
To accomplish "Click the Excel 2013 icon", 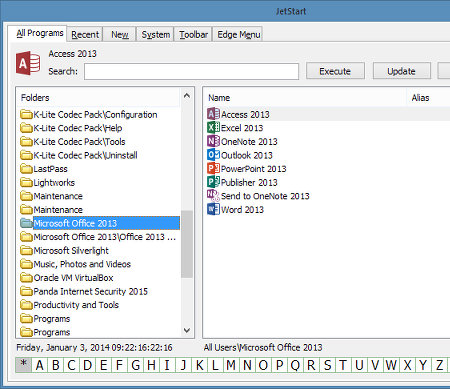I will pos(213,128).
